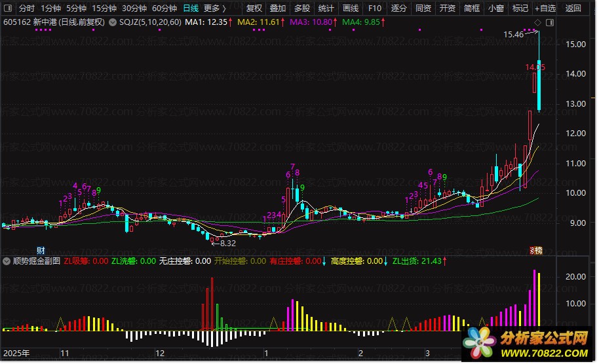Click the 财 financial marker on the chart
The image size is (599, 364).
click(41, 251)
